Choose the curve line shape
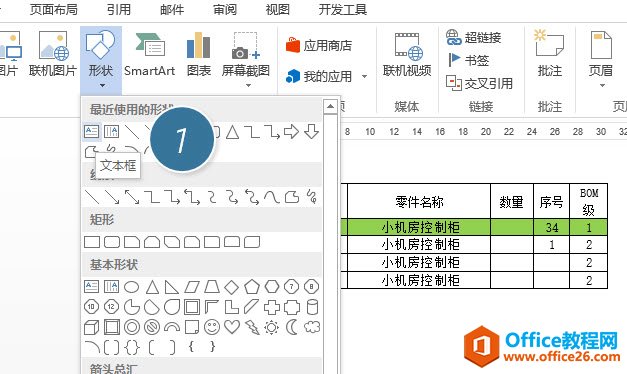Screen dimensions: 627x374 click(272, 197)
